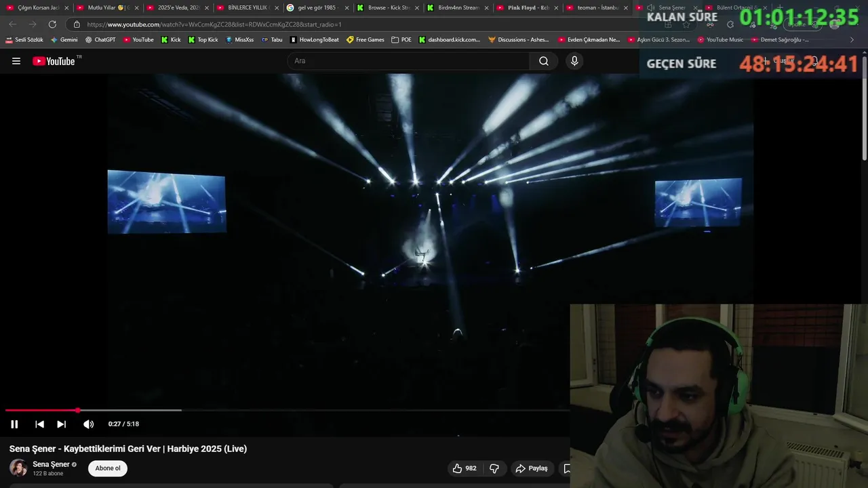Open ChatGPT bookmark
Screen dimensions: 868x488
[x=100, y=40]
